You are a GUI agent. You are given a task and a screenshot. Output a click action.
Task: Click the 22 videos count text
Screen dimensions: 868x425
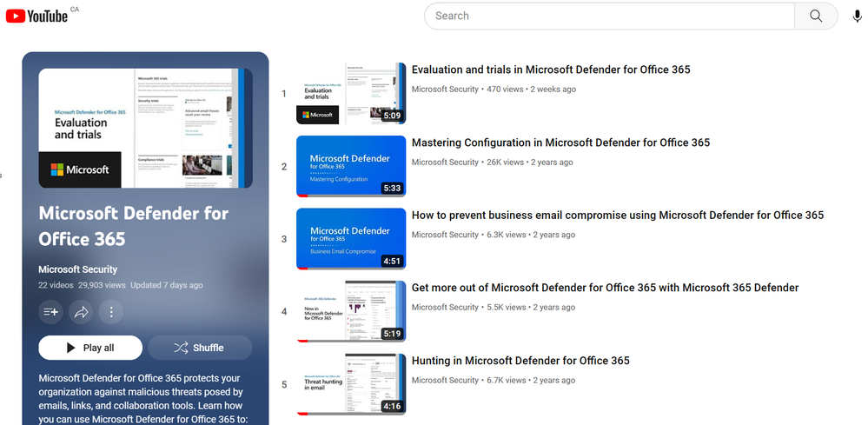point(56,286)
